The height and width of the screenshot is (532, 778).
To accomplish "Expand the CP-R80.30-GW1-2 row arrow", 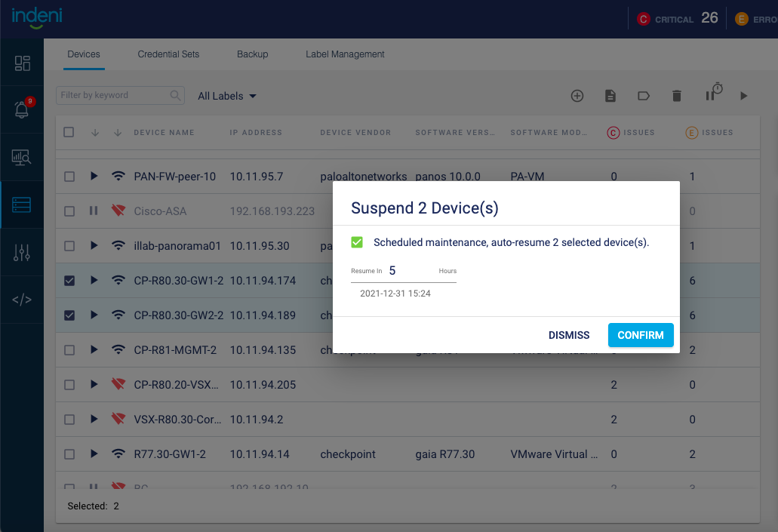I will (94, 280).
